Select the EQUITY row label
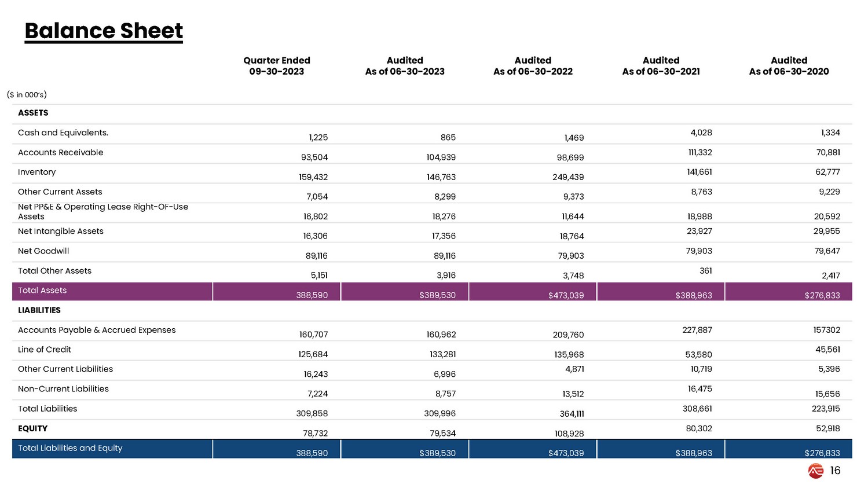This screenshot has height=488, width=868. coord(32,428)
